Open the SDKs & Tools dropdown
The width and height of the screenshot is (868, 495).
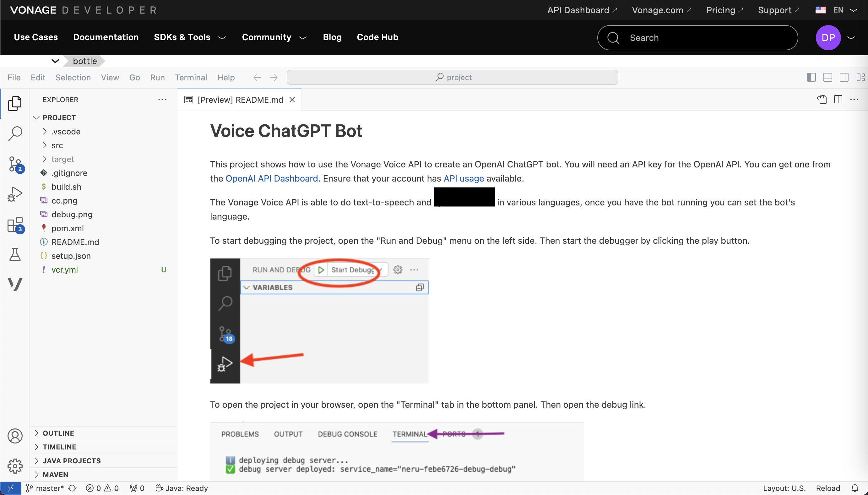coord(190,37)
